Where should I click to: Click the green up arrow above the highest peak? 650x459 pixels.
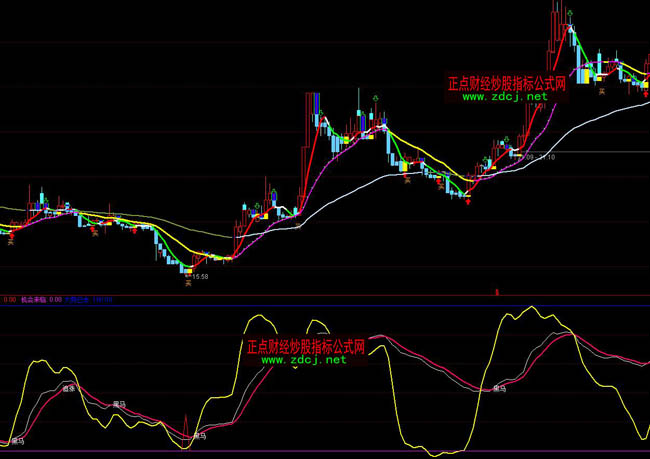point(569,13)
